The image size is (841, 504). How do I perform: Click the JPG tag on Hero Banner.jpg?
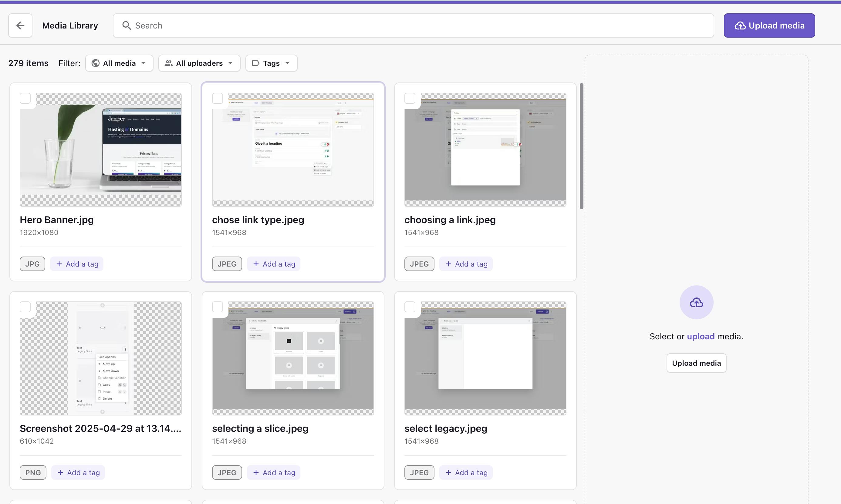(32, 264)
